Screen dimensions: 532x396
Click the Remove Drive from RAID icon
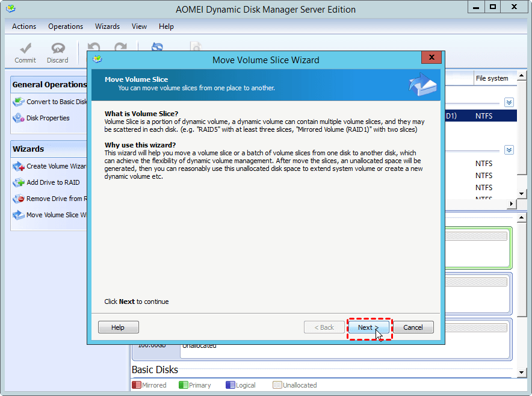click(x=18, y=199)
